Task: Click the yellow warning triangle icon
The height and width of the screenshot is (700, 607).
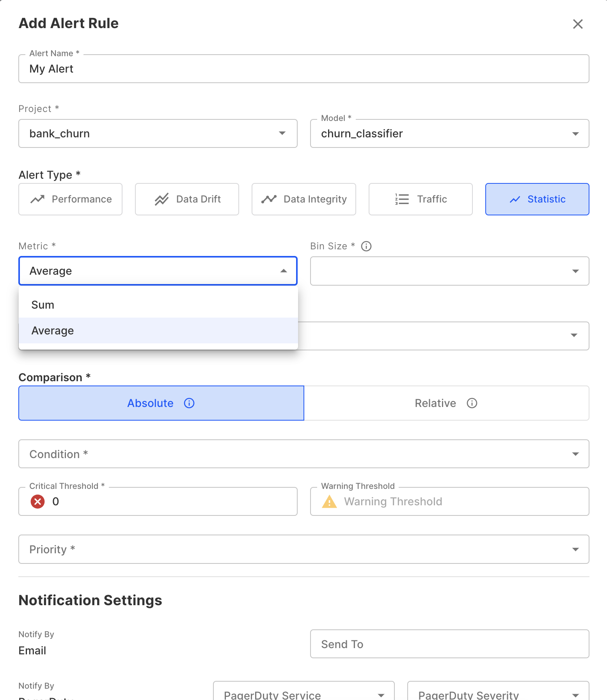Action: [x=329, y=501]
